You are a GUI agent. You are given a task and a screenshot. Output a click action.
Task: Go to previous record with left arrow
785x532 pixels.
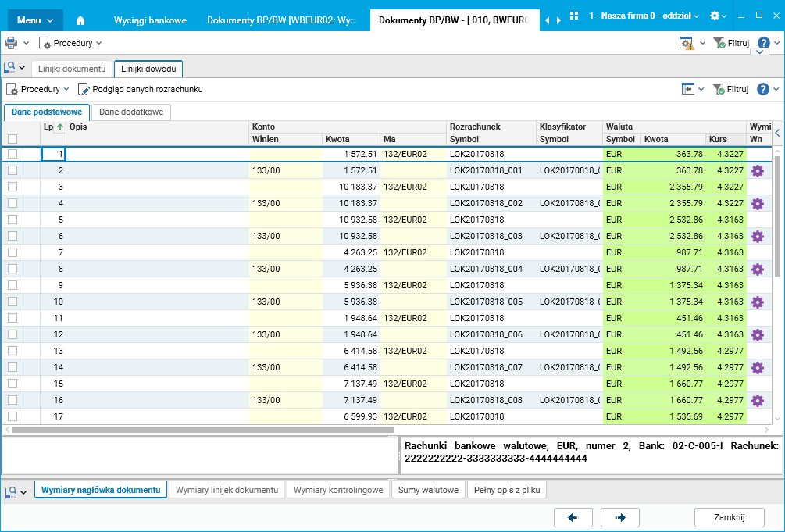click(573, 517)
